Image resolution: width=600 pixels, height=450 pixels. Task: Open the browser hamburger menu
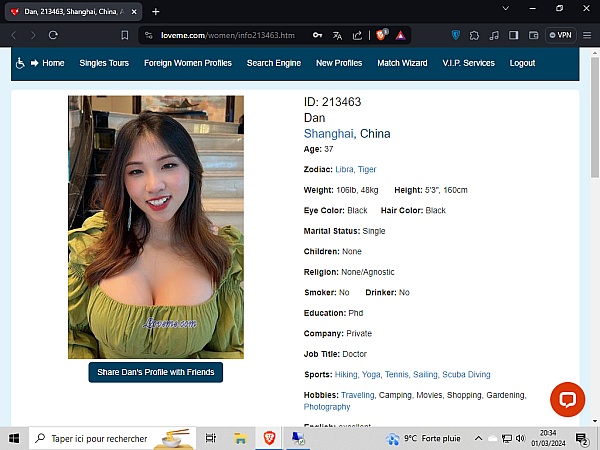587,35
